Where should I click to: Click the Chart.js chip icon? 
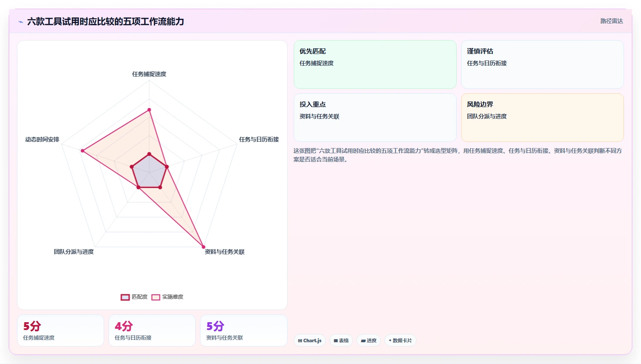click(x=300, y=340)
